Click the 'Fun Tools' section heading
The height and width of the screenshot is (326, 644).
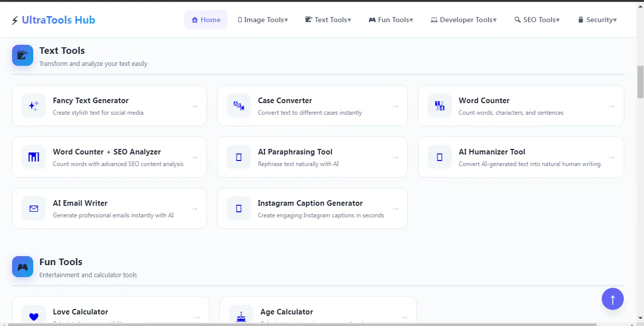[60, 262]
